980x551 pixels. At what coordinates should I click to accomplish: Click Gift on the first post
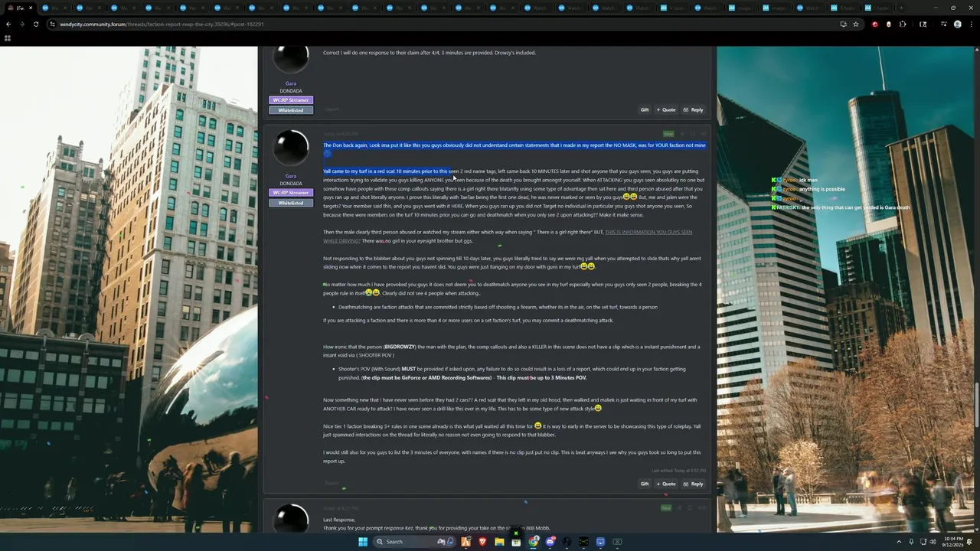click(645, 109)
